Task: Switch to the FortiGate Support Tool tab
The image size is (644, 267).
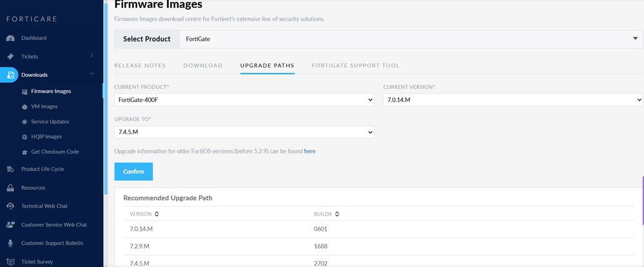Action: [x=355, y=66]
